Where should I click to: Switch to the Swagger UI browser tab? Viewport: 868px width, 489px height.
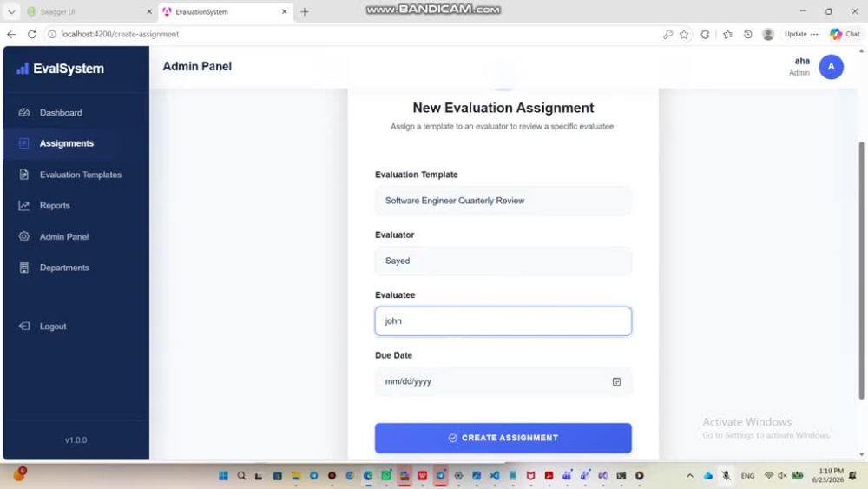(x=89, y=11)
